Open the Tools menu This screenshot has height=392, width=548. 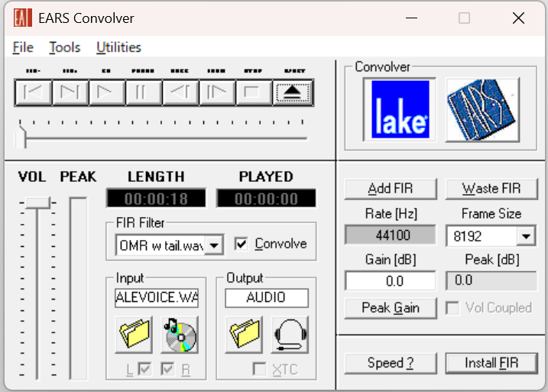click(x=65, y=47)
